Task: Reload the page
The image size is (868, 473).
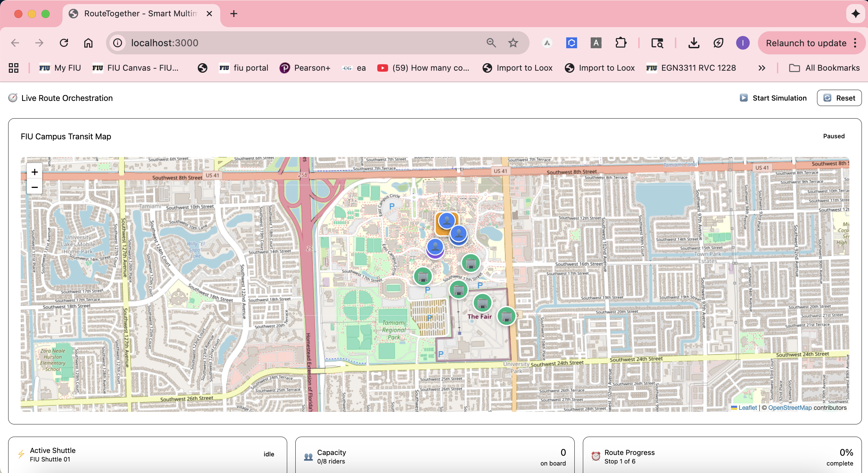Action: (64, 43)
